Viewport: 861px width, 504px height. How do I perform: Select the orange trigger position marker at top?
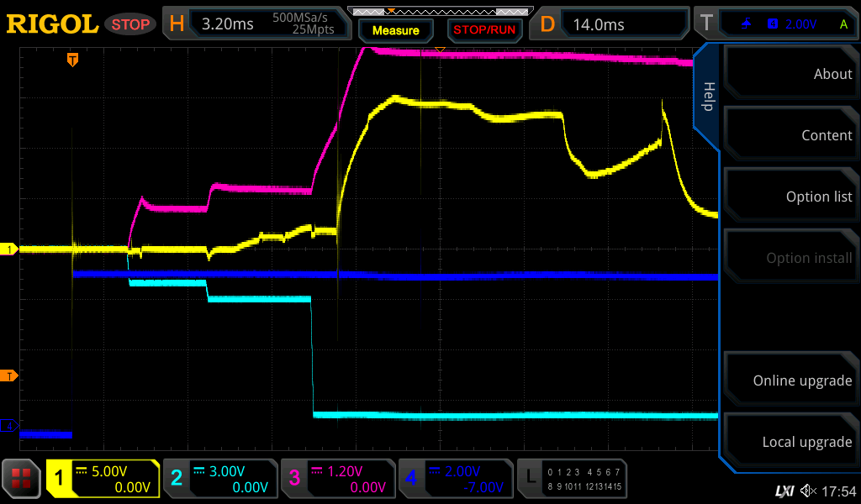point(73,60)
